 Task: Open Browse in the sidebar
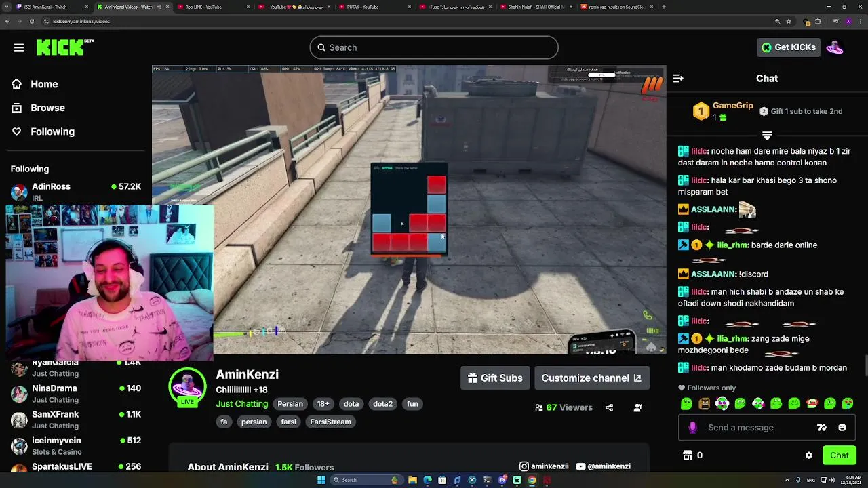(39, 108)
